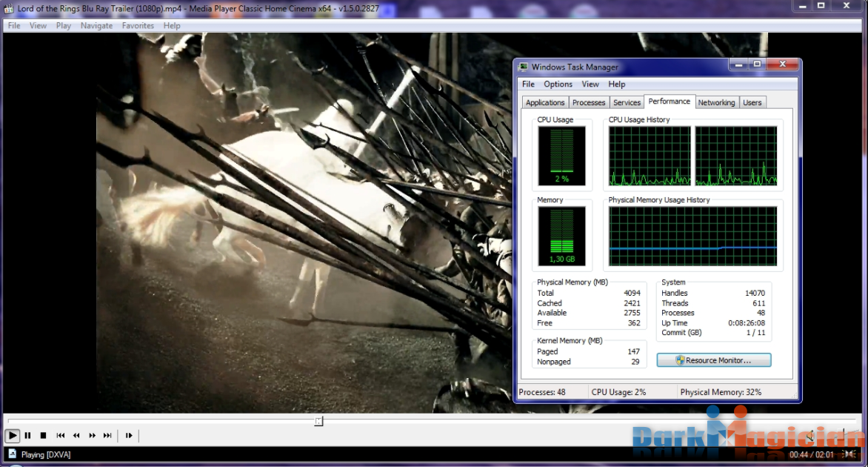Screen dimensions: 868x467
Task: Click the Cached memory value 2421
Action: 632,303
